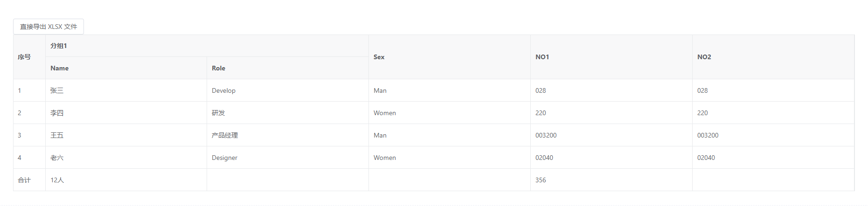868x207 pixels.
Task: Click the Women cell in 李四's row
Action: pyautogui.click(x=385, y=113)
